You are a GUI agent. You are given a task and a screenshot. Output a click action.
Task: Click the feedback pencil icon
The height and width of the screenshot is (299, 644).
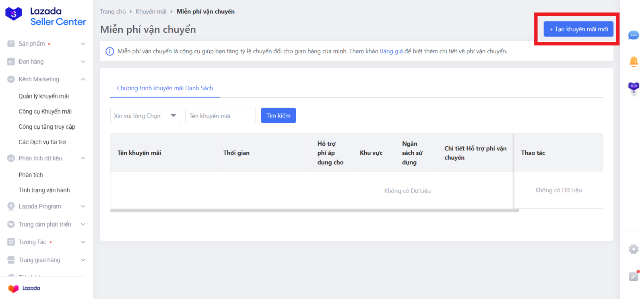pos(634,276)
